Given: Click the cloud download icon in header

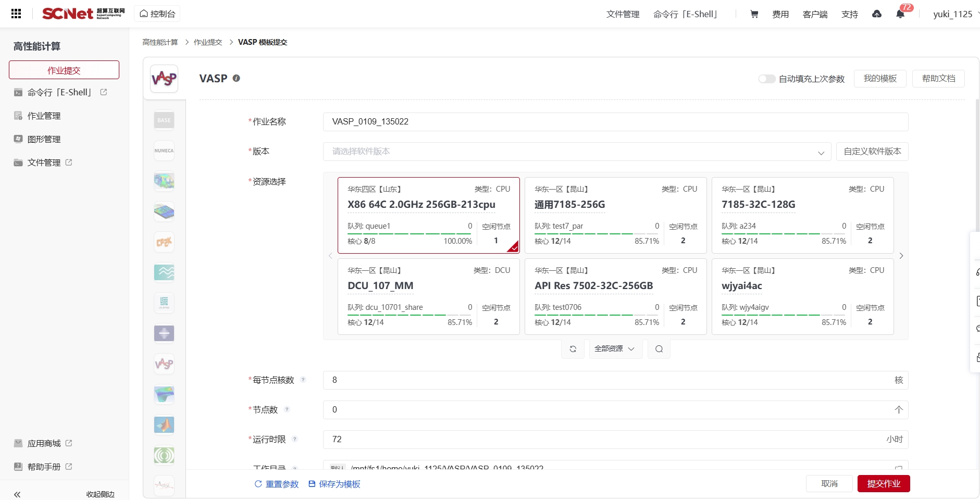Looking at the screenshot, I should (x=877, y=14).
